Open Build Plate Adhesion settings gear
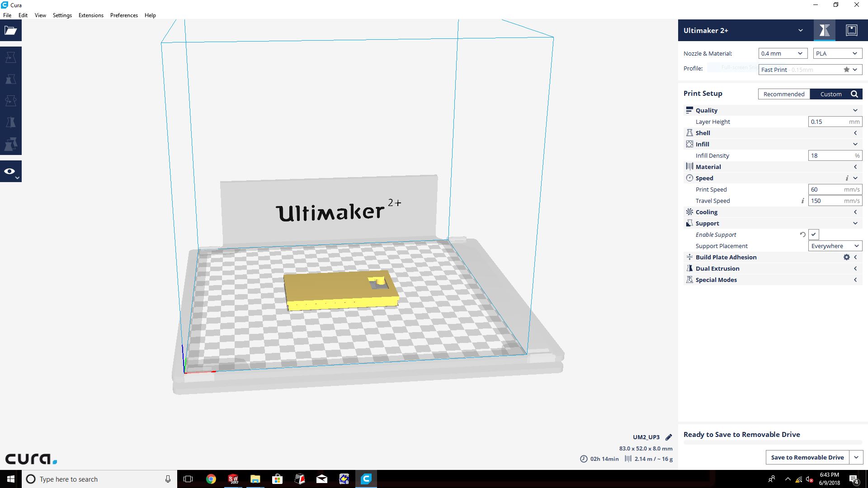The height and width of the screenshot is (488, 868). pyautogui.click(x=846, y=257)
